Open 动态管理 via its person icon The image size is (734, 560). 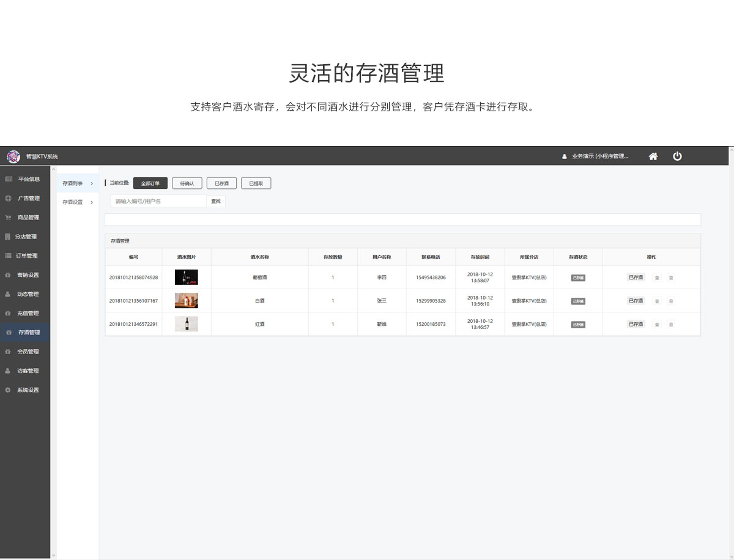click(x=8, y=294)
